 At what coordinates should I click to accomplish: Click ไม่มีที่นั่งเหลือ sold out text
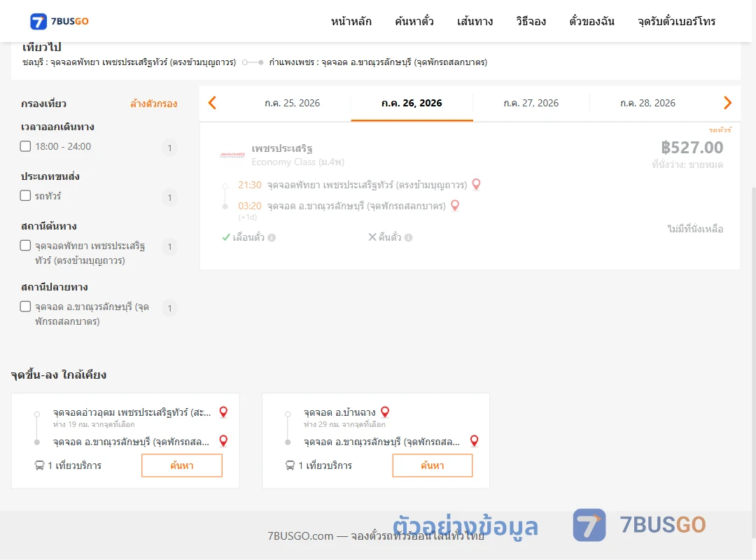(695, 229)
